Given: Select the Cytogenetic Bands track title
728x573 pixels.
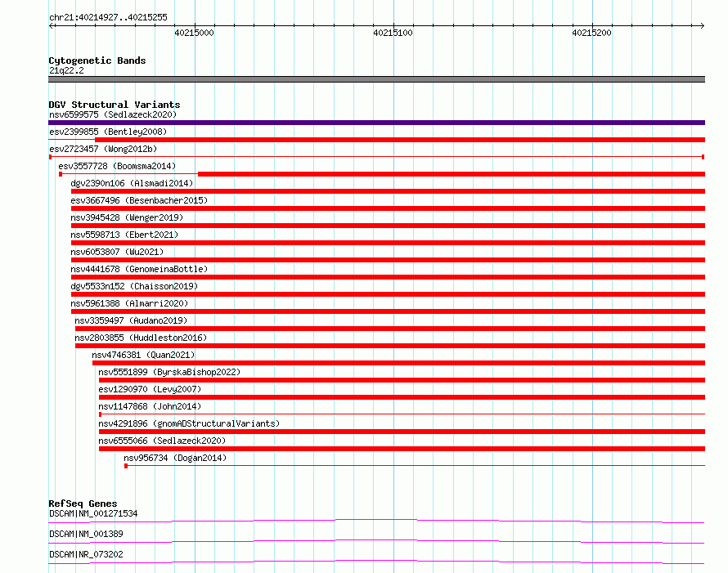Looking at the screenshot, I should pyautogui.click(x=97, y=60).
